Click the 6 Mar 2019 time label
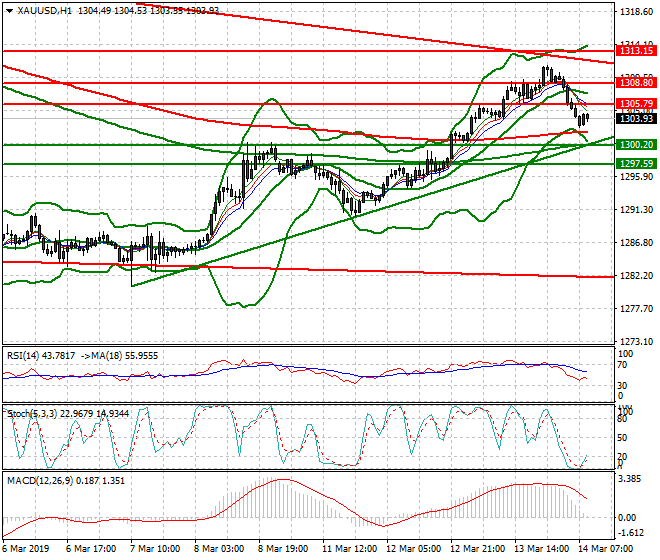The image size is (660, 560). tap(25, 549)
